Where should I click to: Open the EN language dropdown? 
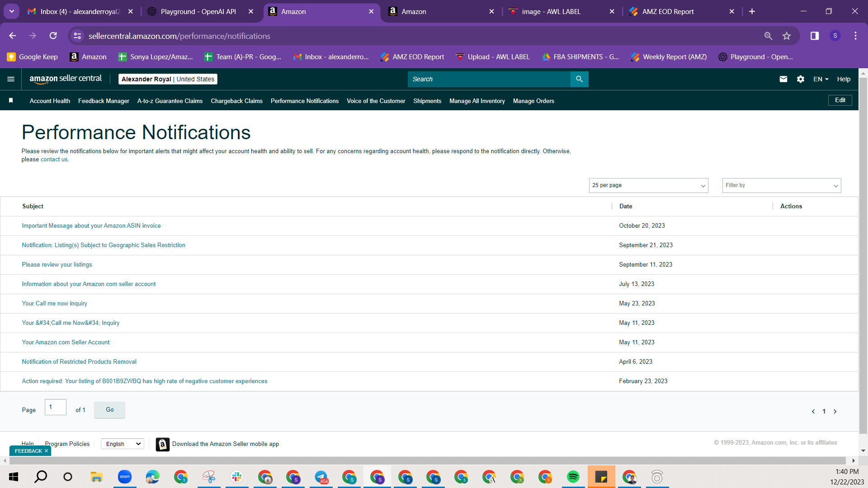point(821,79)
